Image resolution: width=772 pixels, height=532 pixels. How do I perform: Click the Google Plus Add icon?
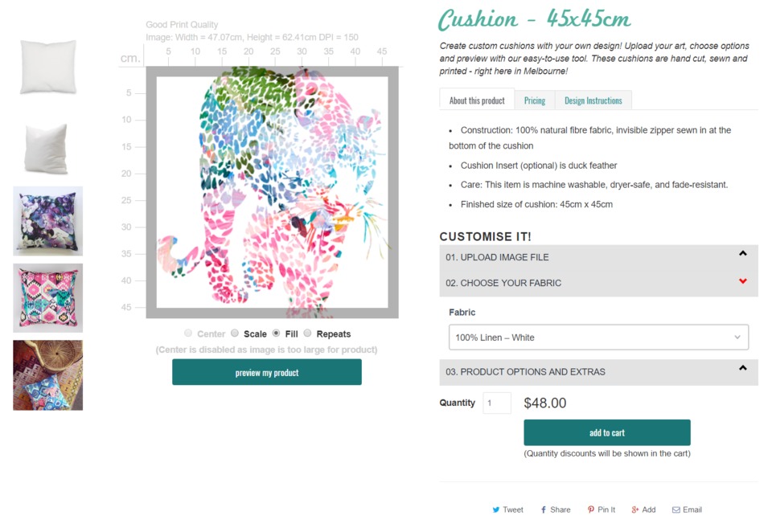pyautogui.click(x=635, y=509)
